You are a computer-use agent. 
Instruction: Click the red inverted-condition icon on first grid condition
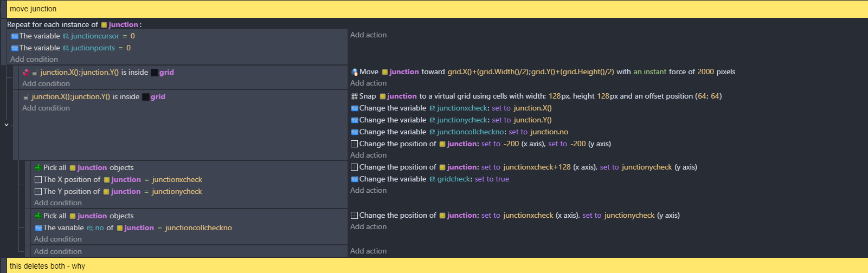(25, 73)
